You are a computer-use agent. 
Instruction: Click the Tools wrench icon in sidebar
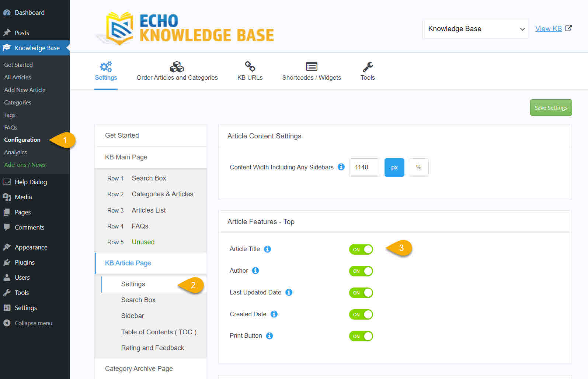7,293
